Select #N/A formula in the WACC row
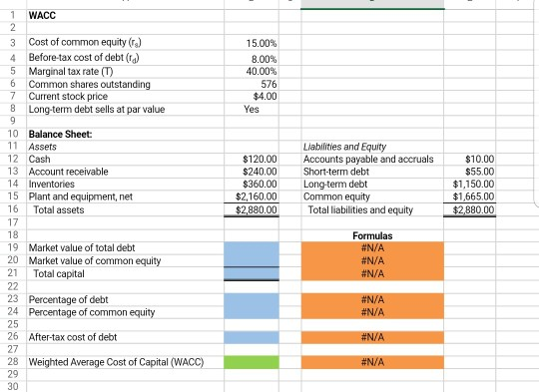 pyautogui.click(x=372, y=362)
